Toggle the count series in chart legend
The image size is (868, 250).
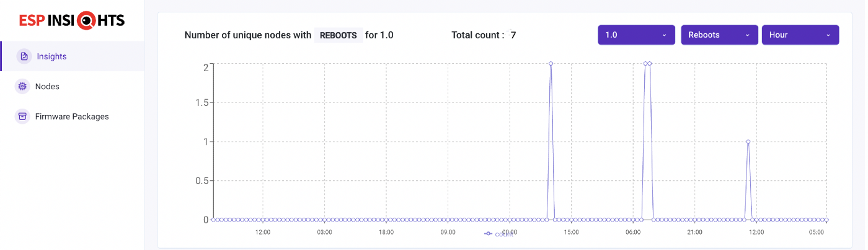[x=498, y=234]
